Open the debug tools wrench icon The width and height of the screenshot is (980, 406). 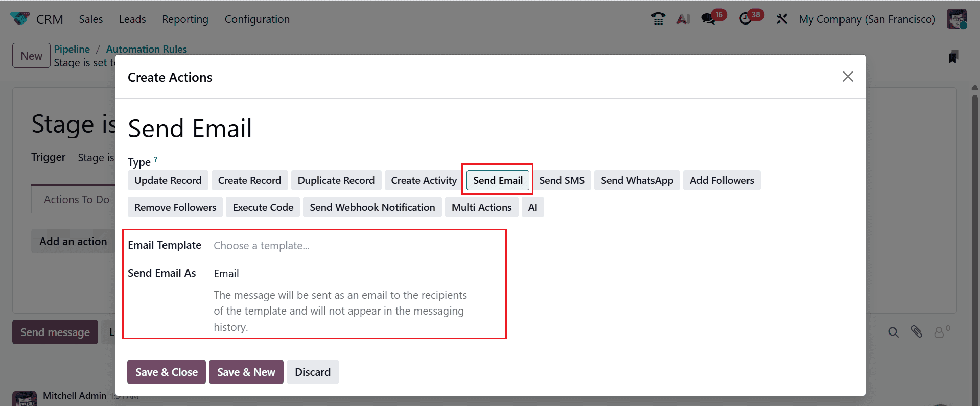point(782,19)
